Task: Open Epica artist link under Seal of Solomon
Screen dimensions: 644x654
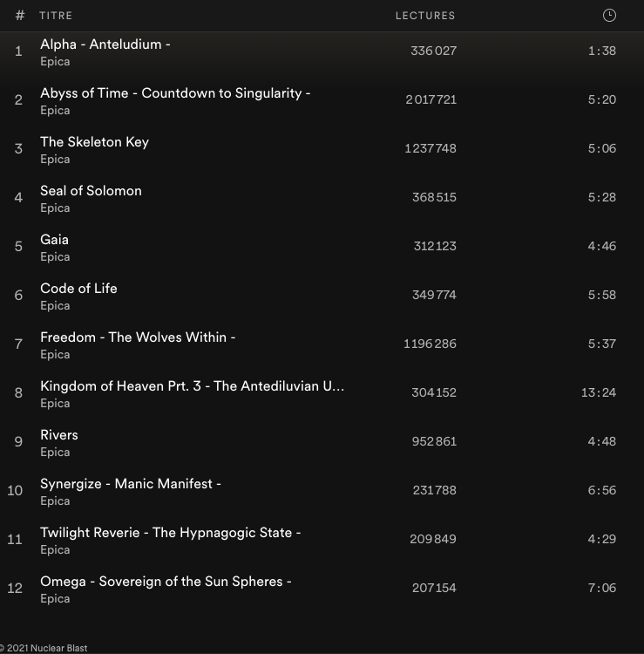Action: click(x=55, y=208)
